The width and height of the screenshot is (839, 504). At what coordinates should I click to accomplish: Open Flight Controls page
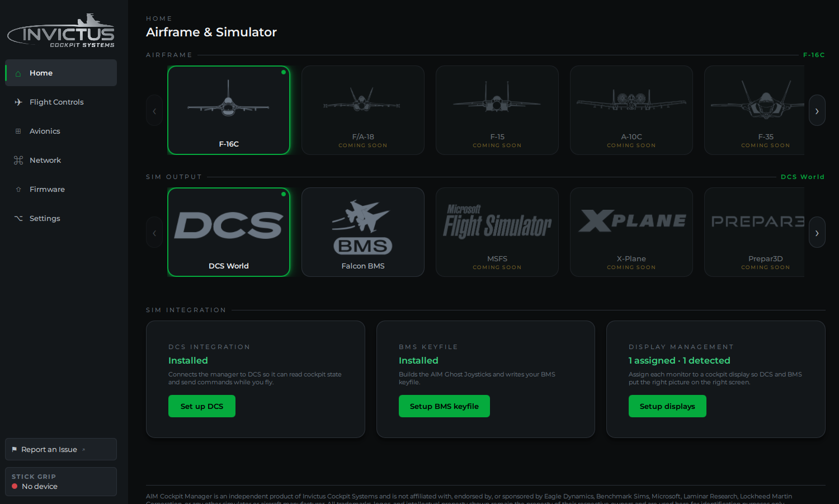pyautogui.click(x=61, y=102)
